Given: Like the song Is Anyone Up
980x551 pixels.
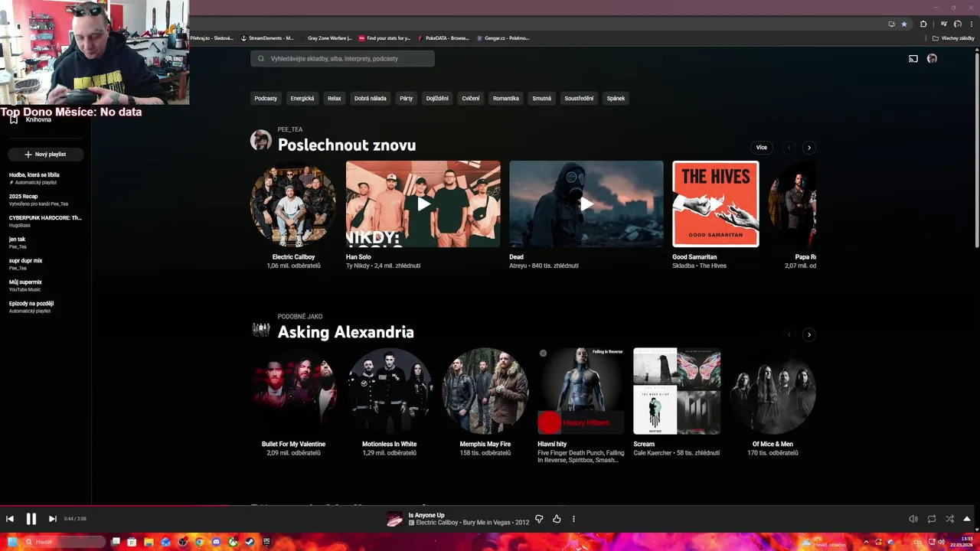Looking at the screenshot, I should click(x=557, y=519).
